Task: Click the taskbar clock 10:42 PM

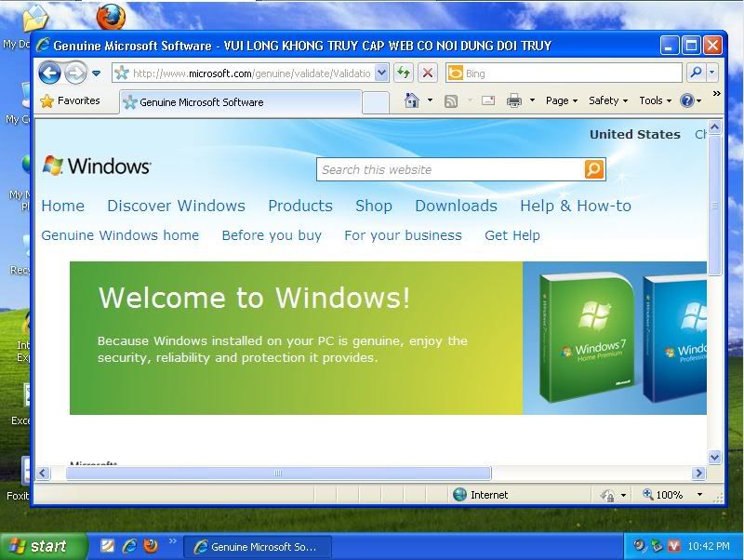Action: pyautogui.click(x=708, y=546)
